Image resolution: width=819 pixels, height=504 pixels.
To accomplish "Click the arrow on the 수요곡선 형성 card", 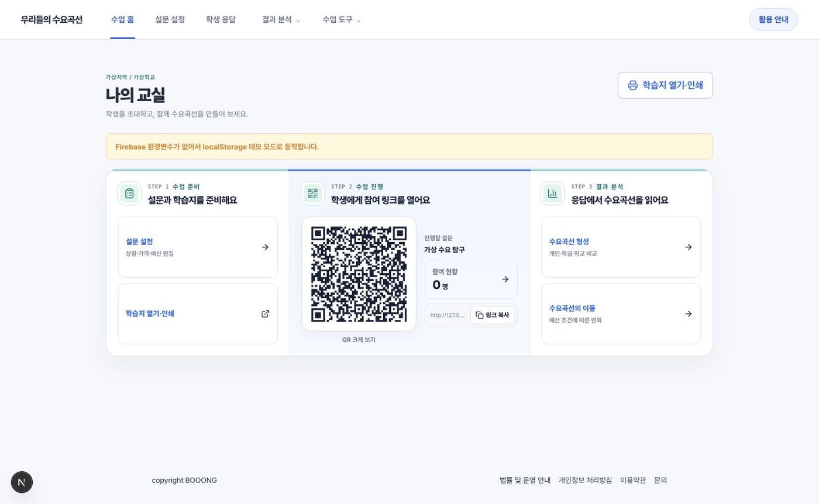I will click(x=688, y=247).
